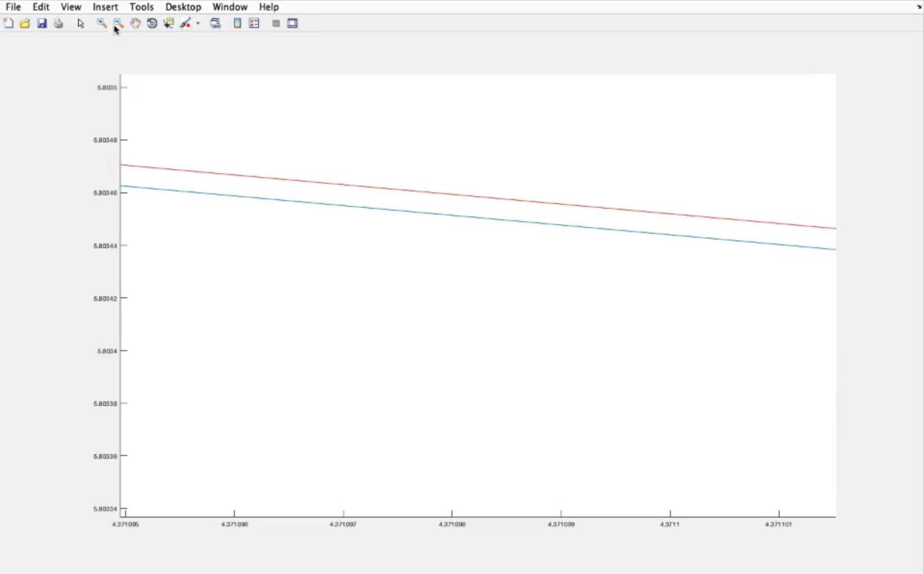924x574 pixels.
Task: Toggle the Edit Plot arrow pointer
Action: click(x=80, y=23)
